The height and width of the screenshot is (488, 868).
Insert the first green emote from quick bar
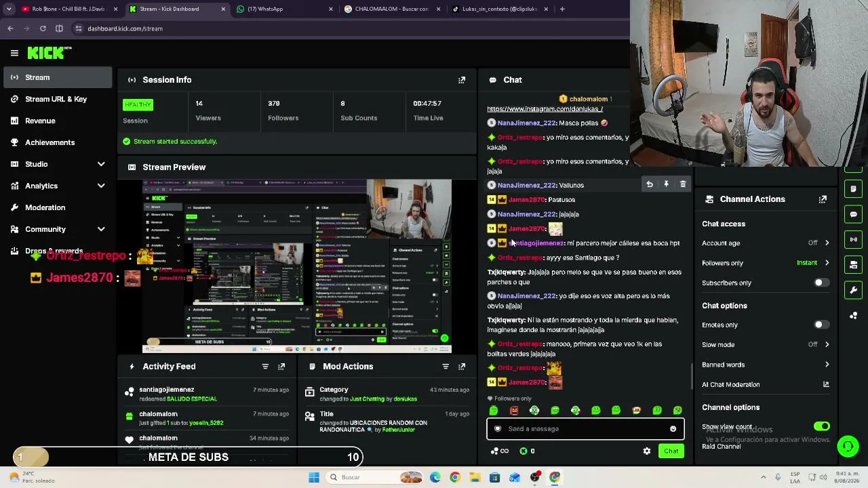[x=494, y=410]
